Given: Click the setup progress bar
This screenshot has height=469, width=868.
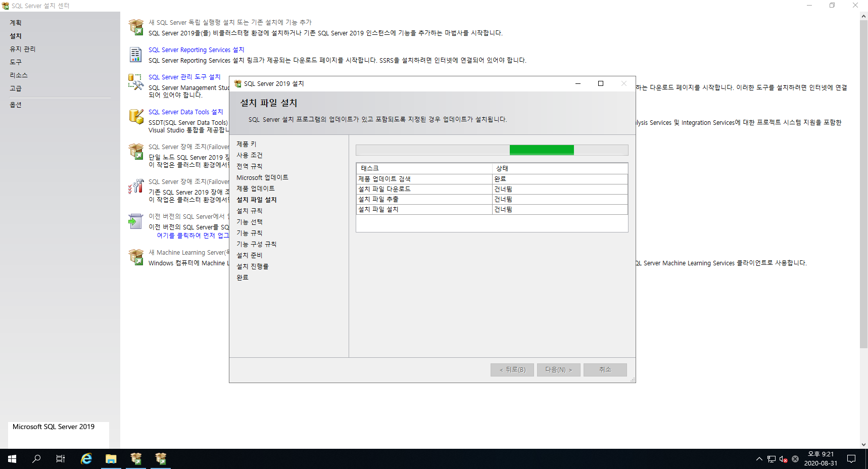Looking at the screenshot, I should click(492, 150).
